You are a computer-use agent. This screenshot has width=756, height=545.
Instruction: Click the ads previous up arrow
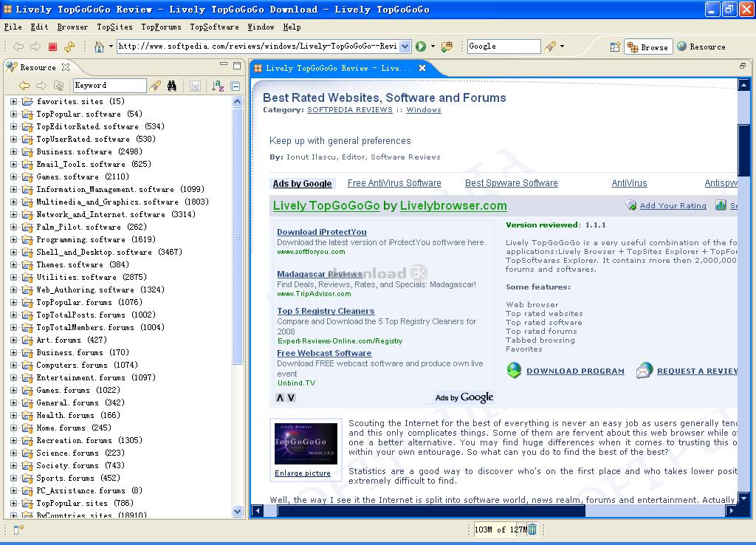280,397
